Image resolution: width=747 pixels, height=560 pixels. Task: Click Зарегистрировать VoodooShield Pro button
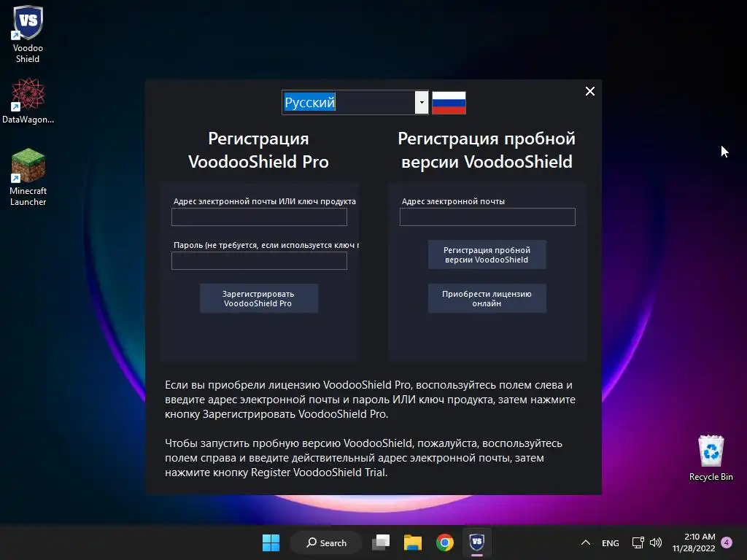(259, 298)
